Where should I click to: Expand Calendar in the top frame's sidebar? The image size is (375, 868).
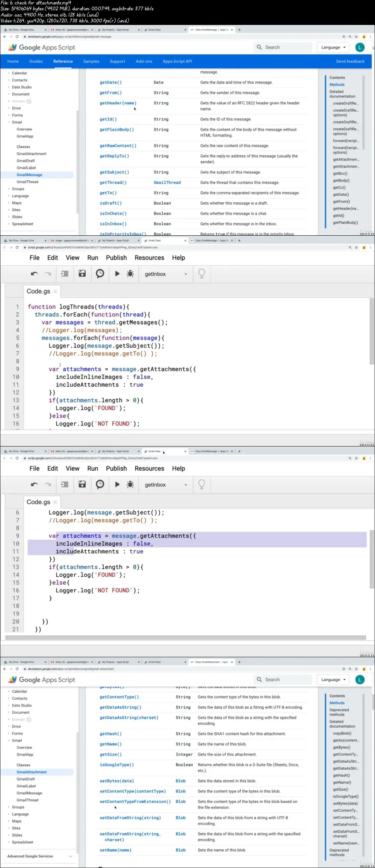9,73
